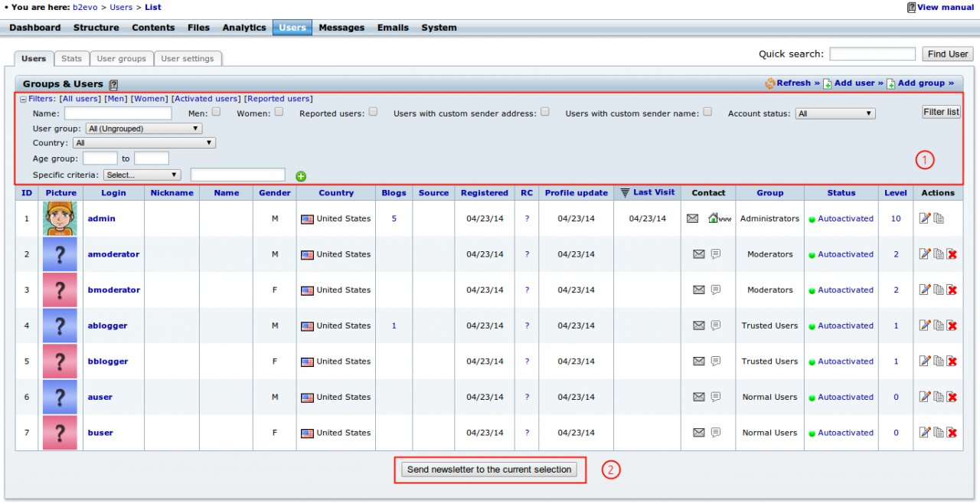Click the Age group minimum field
Image resolution: width=980 pixels, height=504 pixels.
pos(100,159)
